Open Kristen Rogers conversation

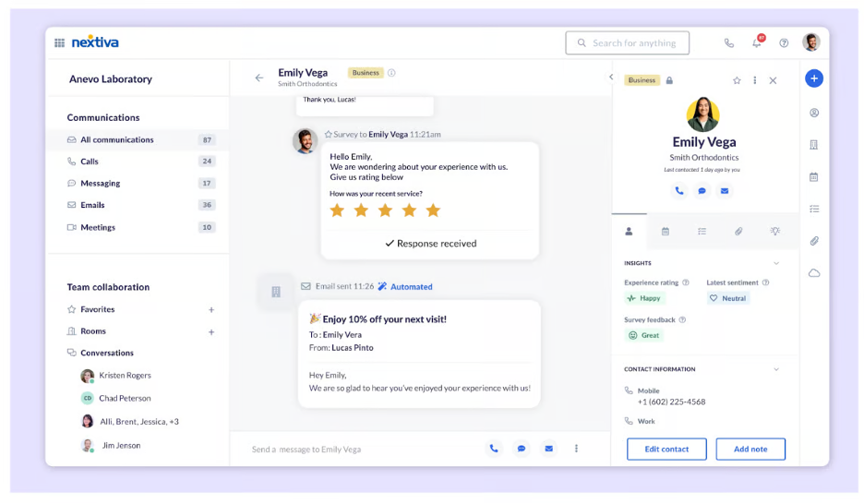click(x=125, y=376)
